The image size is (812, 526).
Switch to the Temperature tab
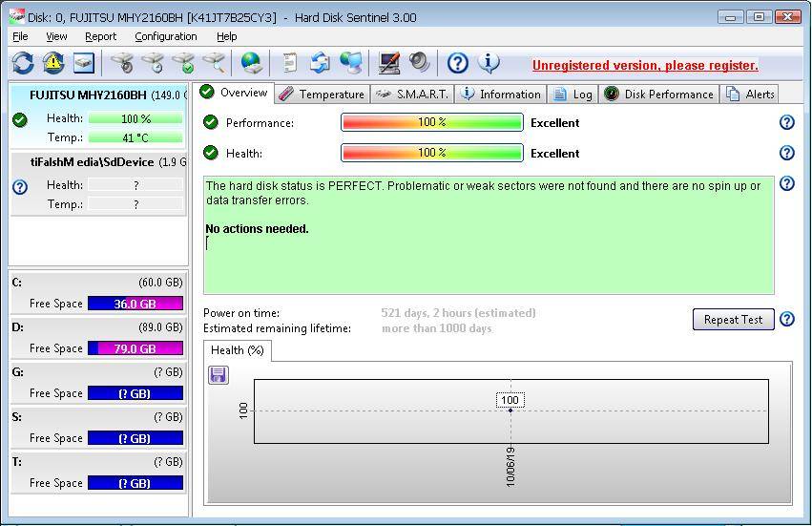coord(322,94)
